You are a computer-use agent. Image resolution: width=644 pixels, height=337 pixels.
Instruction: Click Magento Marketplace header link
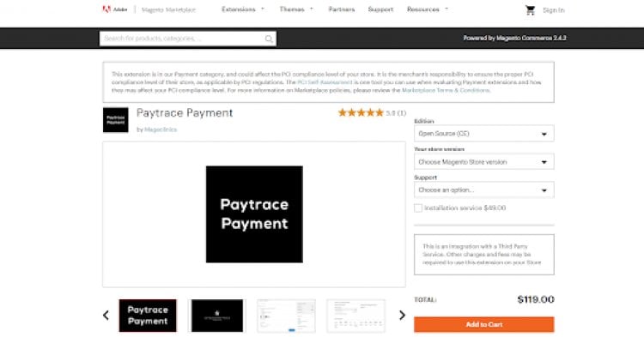click(x=168, y=9)
